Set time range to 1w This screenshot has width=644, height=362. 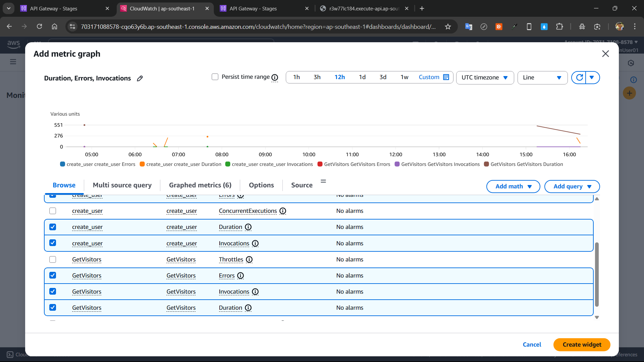click(x=405, y=77)
